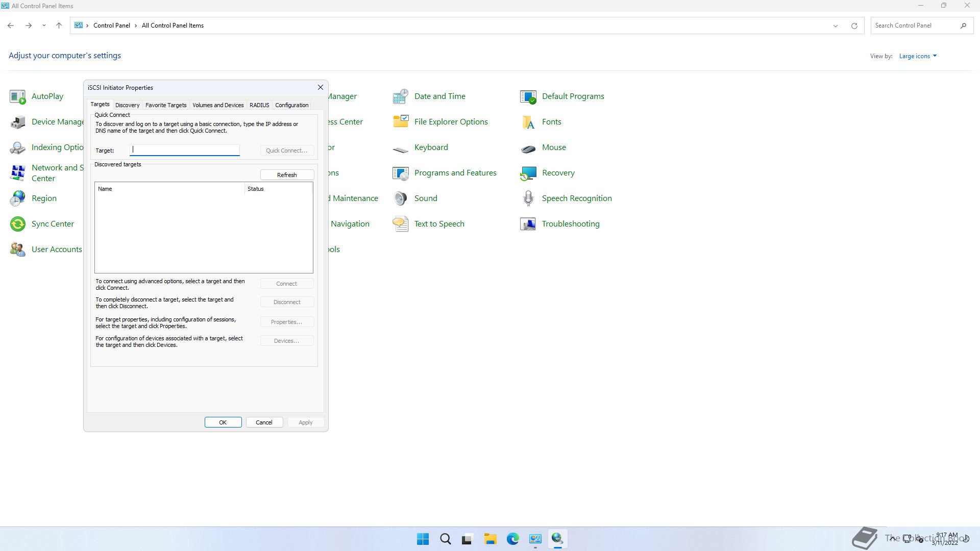
Task: Open Device Manager icon
Action: 18,122
